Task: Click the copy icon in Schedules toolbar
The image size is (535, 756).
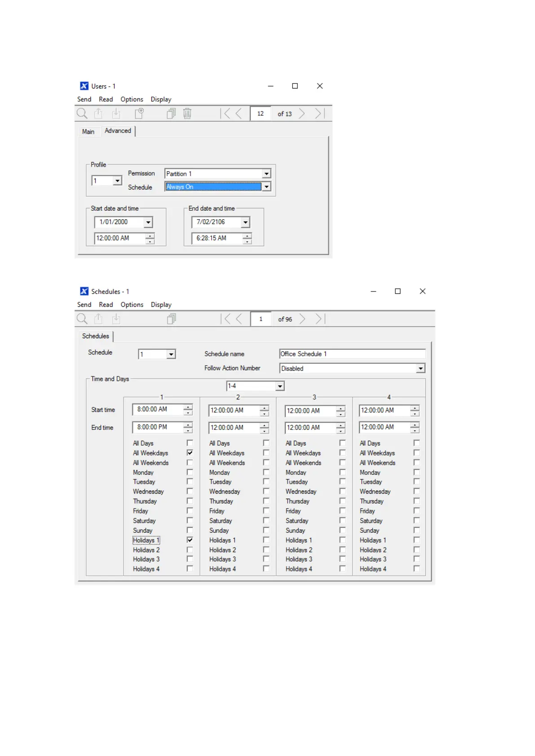Action: (x=171, y=319)
